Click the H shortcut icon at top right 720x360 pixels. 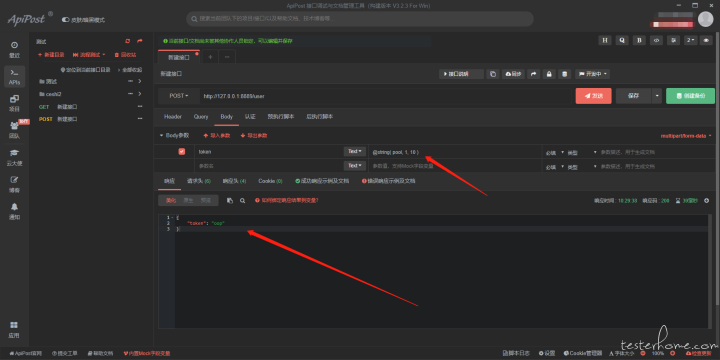[x=605, y=40]
